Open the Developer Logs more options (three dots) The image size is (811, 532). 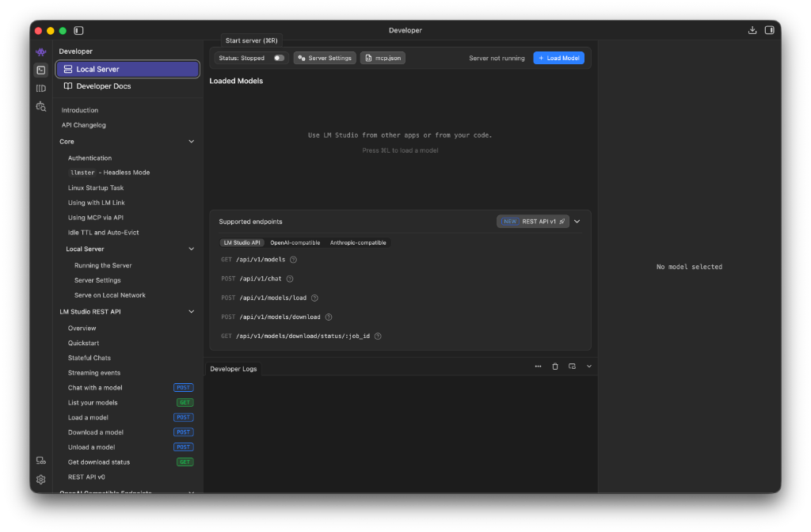538,366
